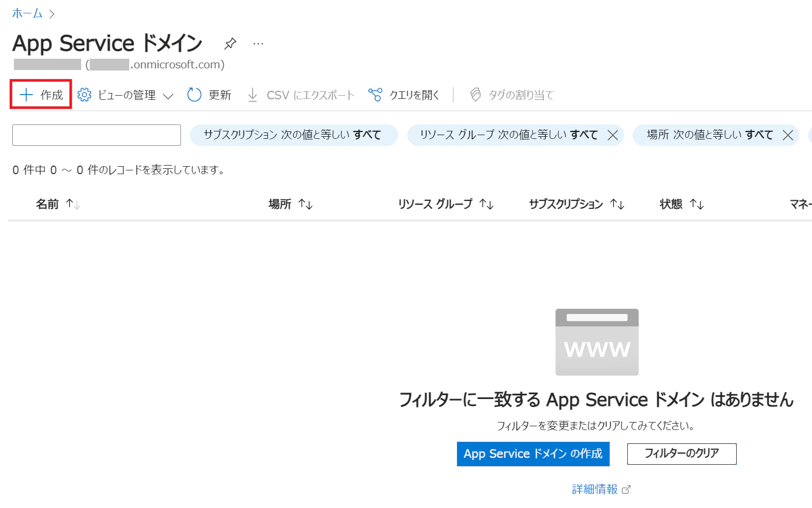Click the タグの割り当て tag icon
This screenshot has height=508, width=812.
(475, 95)
